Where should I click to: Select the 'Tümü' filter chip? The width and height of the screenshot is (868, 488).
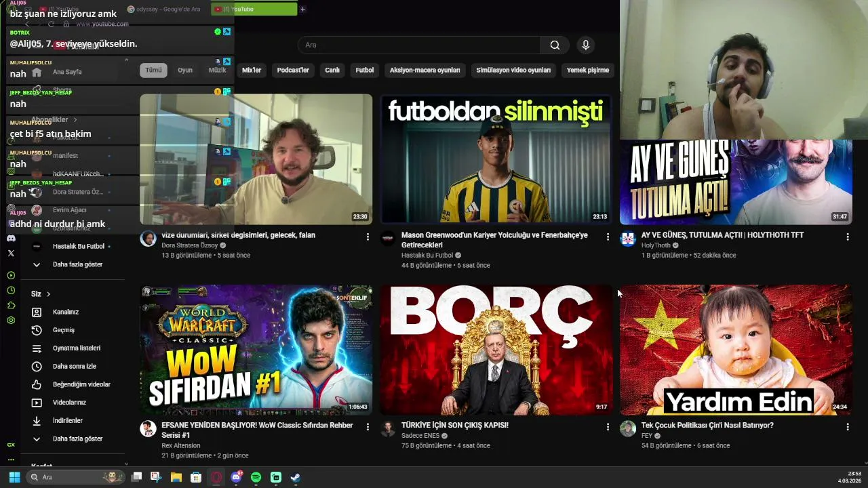154,70
